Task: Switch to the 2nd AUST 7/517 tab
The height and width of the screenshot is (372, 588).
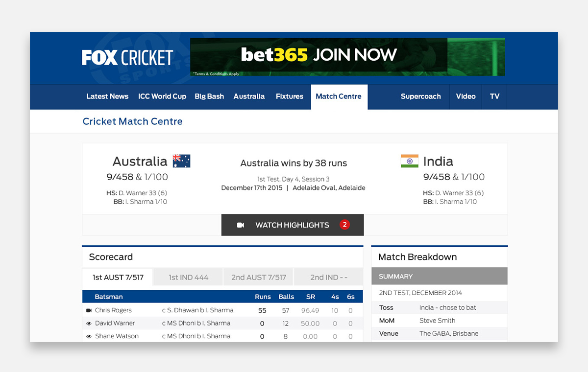Action: [x=259, y=277]
